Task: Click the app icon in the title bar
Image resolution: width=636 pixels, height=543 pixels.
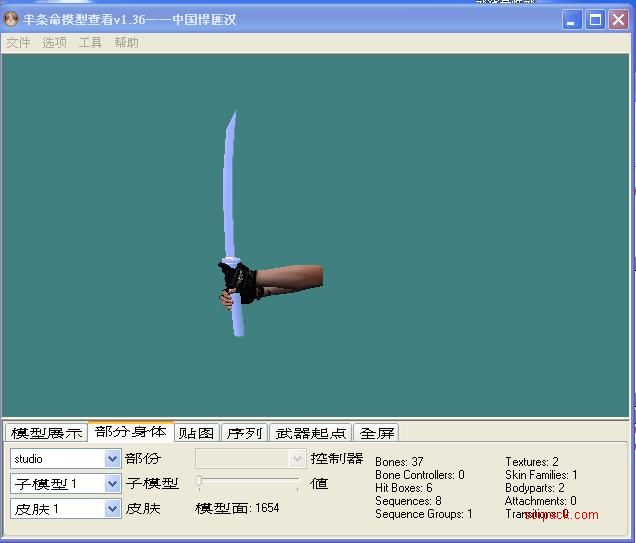Action: pos(12,19)
